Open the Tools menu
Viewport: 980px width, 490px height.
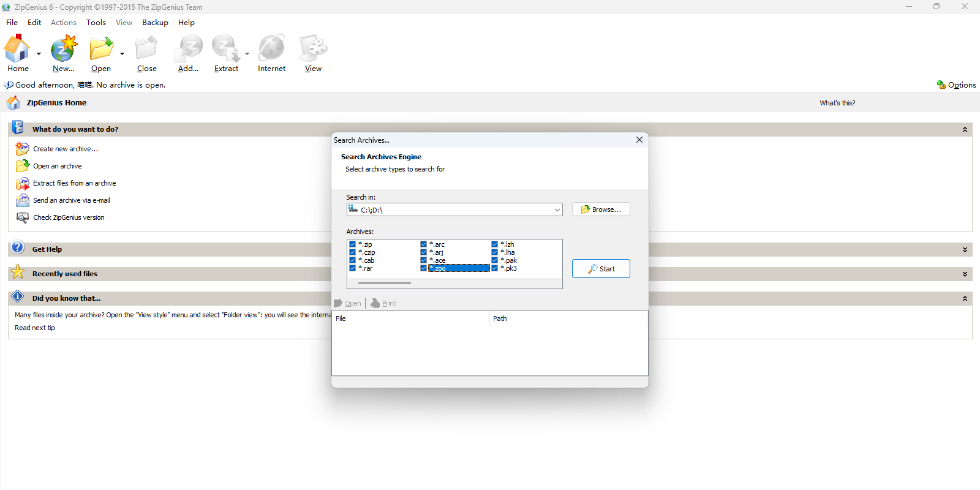(96, 23)
